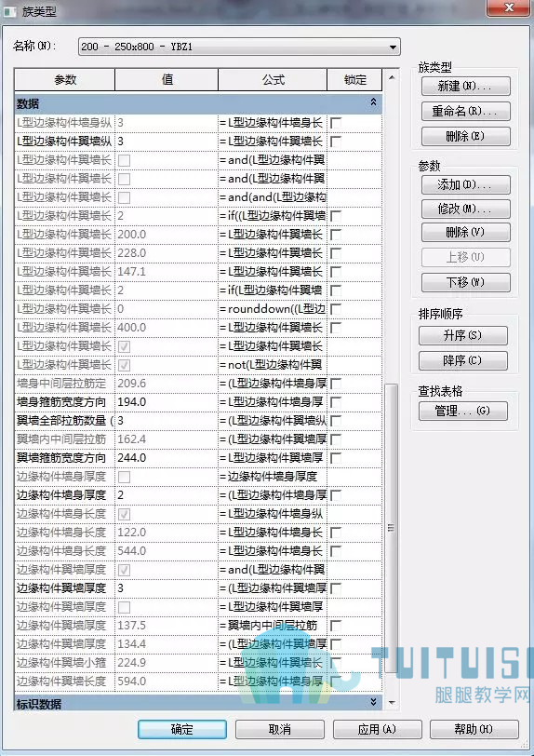
Task: Click the vertical scrollbar thumb
Action: coord(392,528)
